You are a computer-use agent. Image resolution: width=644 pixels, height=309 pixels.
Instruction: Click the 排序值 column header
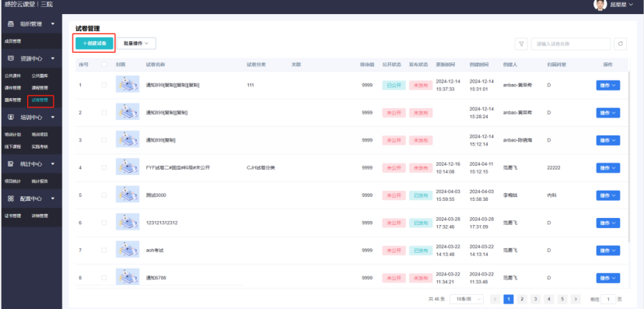[x=367, y=65]
